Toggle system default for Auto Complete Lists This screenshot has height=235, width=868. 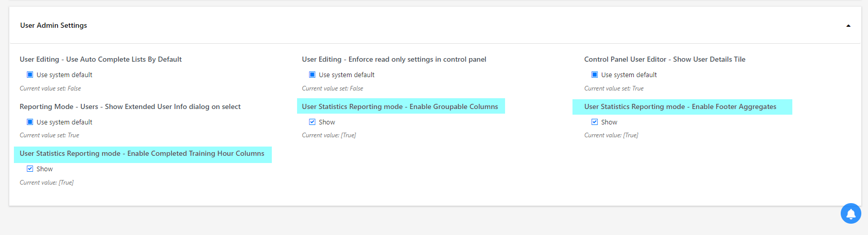click(30, 75)
